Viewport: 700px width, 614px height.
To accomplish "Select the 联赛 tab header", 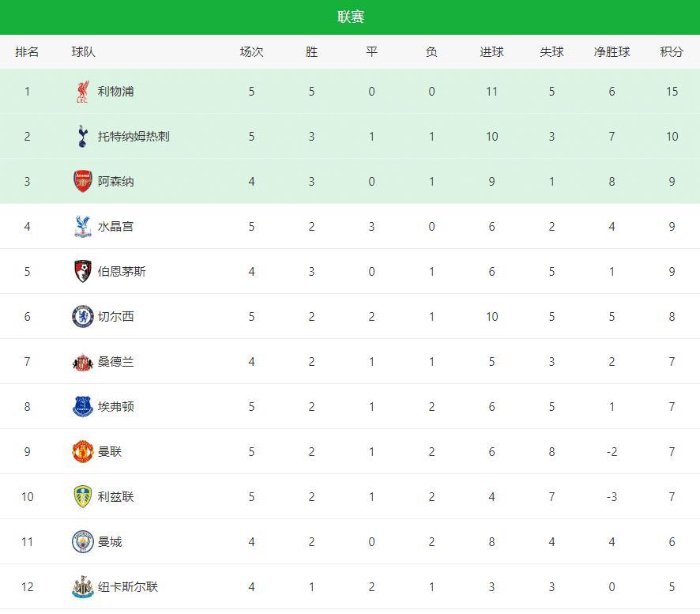I will click(350, 17).
